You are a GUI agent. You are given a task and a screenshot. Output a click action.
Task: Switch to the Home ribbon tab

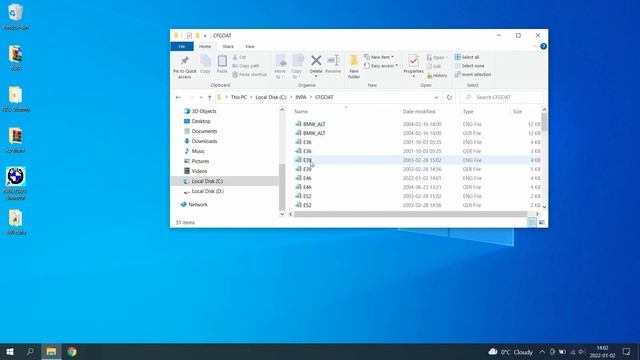point(205,47)
